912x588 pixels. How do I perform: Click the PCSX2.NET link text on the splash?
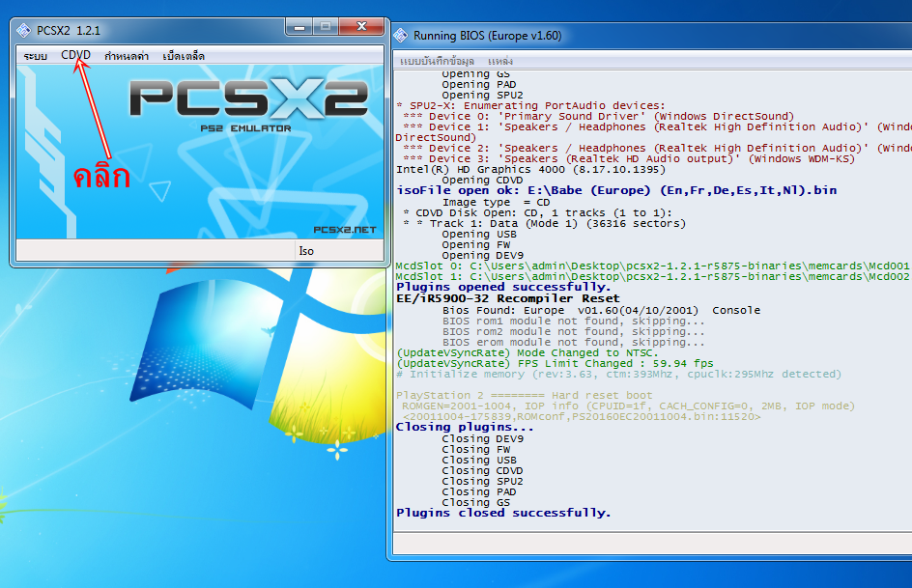point(344,230)
